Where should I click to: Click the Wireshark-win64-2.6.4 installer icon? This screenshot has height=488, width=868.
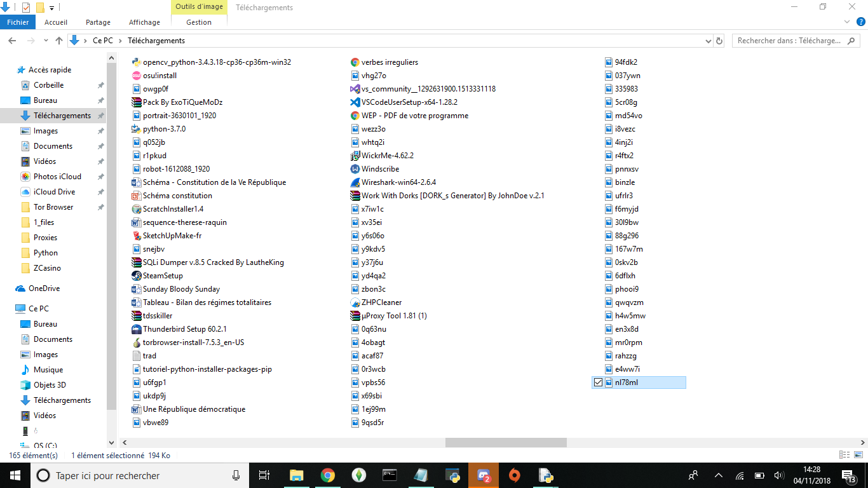click(355, 182)
